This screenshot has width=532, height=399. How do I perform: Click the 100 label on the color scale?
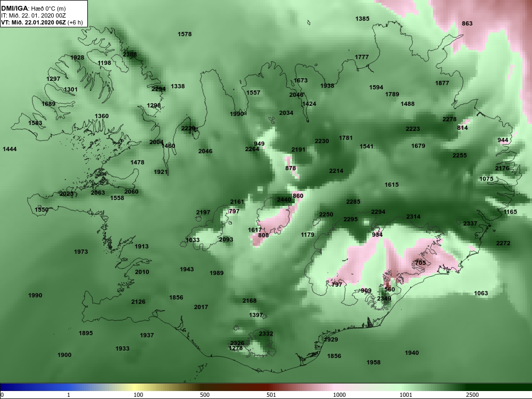(x=138, y=395)
